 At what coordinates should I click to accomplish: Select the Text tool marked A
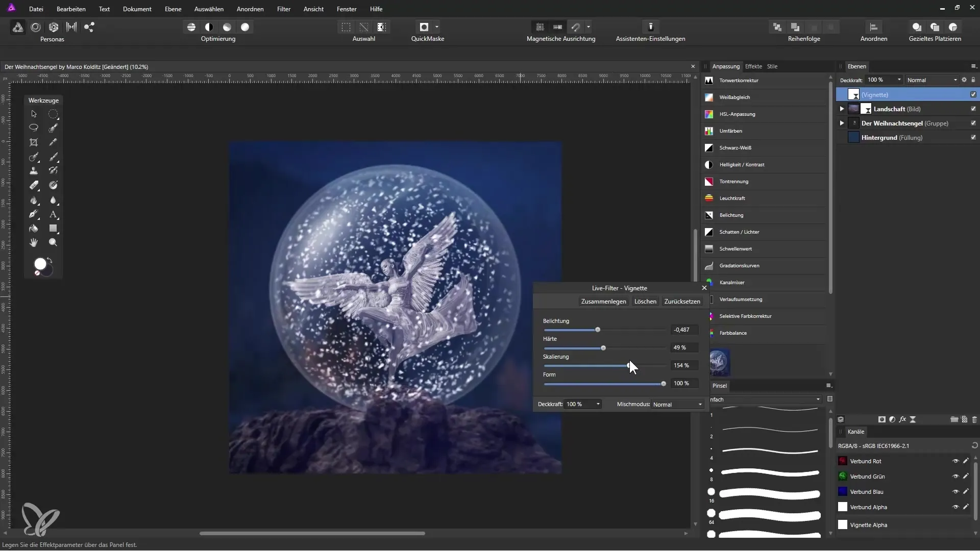coord(53,214)
